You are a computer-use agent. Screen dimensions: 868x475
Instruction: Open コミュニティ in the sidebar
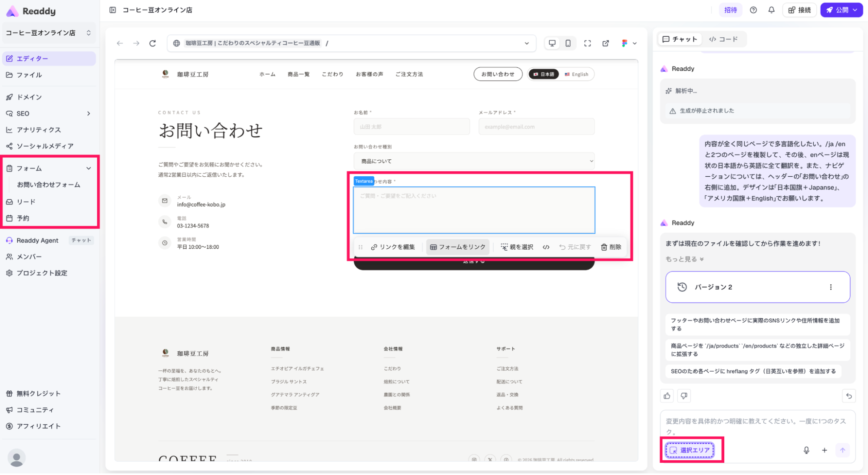[49, 410]
